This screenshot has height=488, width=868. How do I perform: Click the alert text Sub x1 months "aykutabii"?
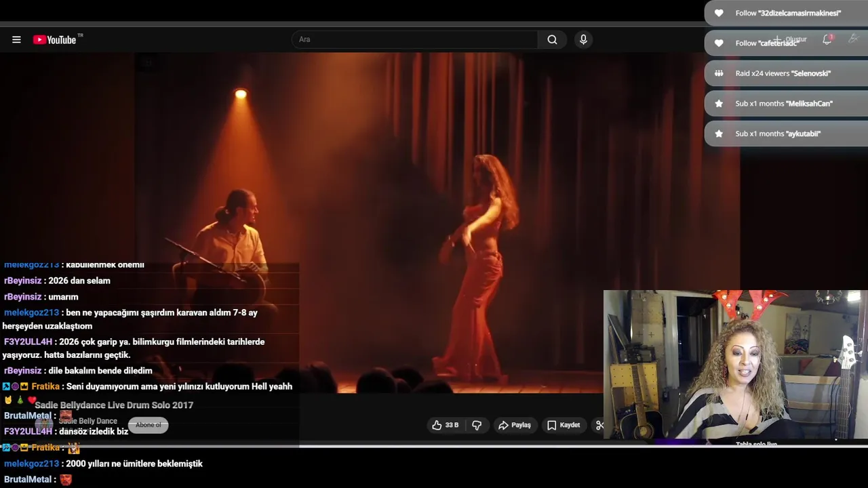tap(778, 134)
